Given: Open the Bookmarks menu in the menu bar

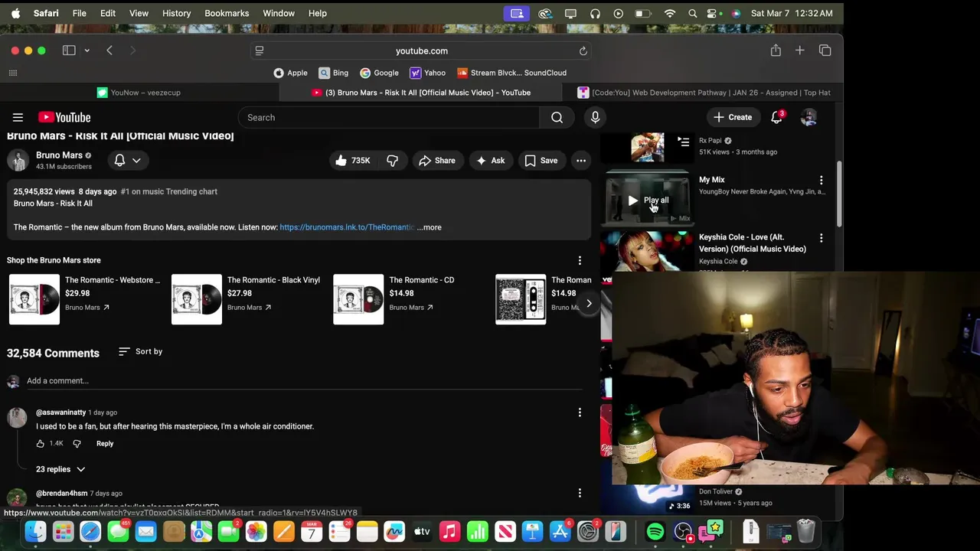Looking at the screenshot, I should click(227, 13).
